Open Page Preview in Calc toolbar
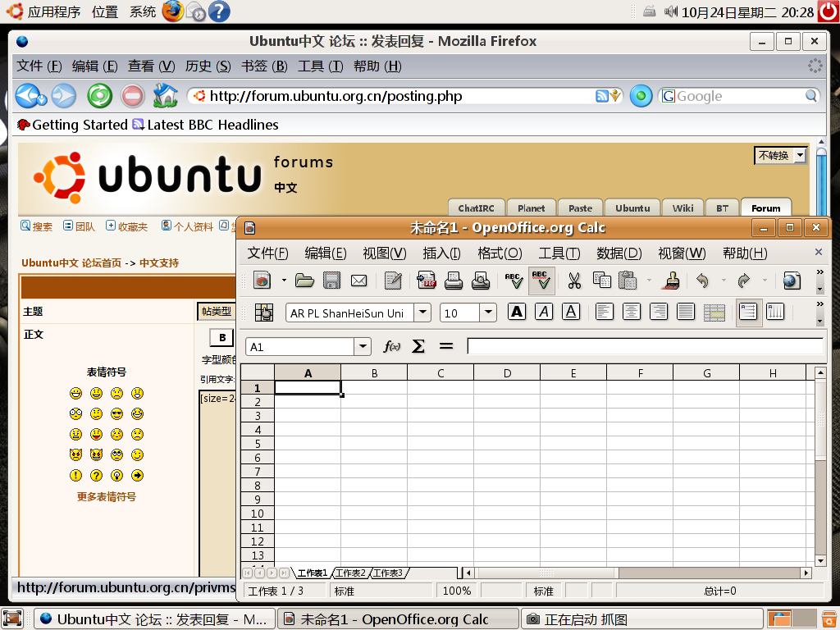Image resolution: width=840 pixels, height=630 pixels. point(481,281)
